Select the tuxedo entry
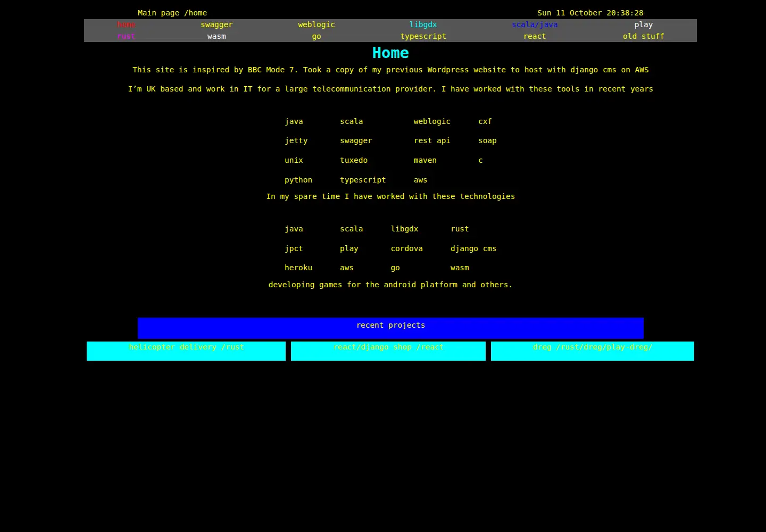This screenshot has height=532, width=766. 354,160
